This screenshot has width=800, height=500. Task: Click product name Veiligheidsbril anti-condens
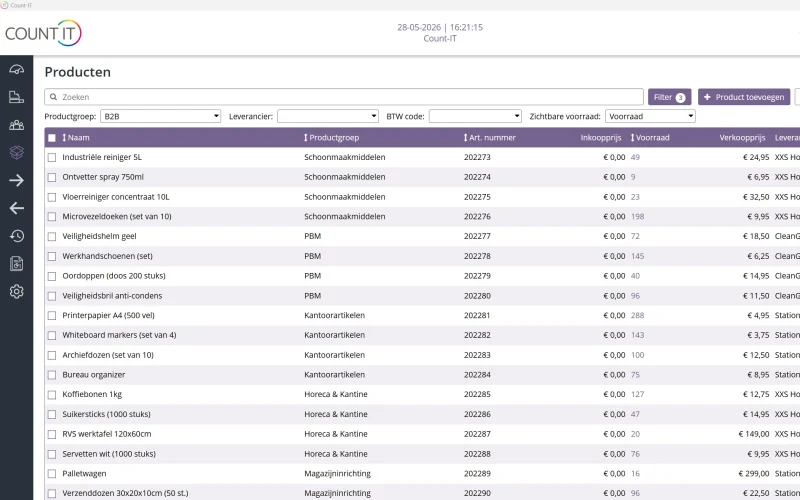point(112,295)
